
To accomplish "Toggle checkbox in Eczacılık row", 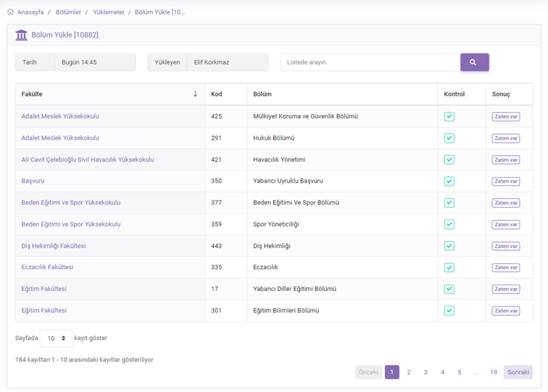I will coord(449,268).
